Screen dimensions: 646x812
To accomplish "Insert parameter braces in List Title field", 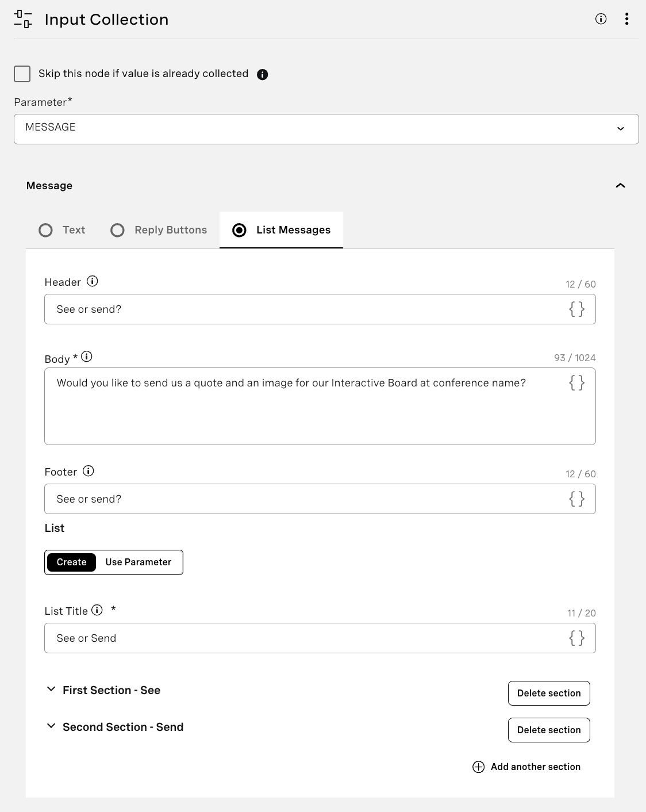I will pyautogui.click(x=576, y=638).
